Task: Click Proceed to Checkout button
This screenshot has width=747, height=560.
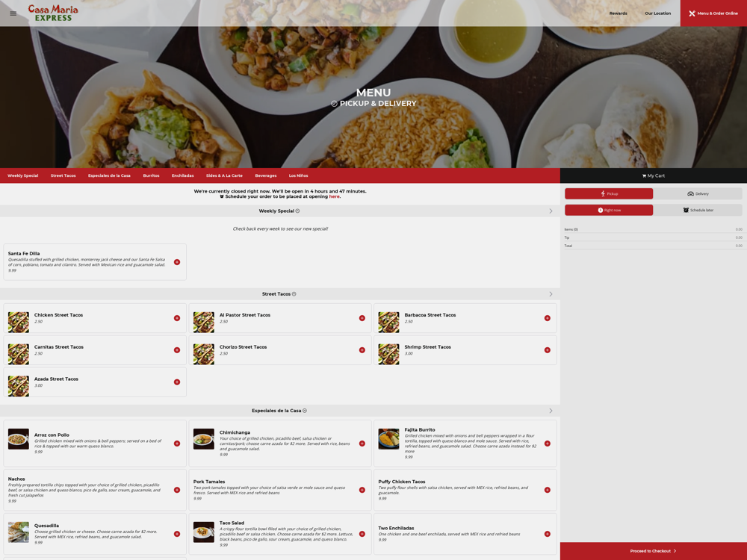Action: pos(653,551)
